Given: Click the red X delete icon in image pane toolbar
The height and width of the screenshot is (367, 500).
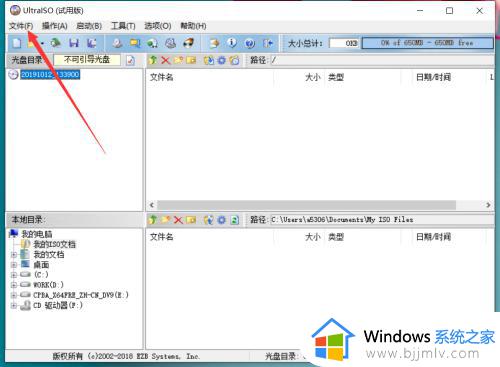Looking at the screenshot, I should click(165, 60).
